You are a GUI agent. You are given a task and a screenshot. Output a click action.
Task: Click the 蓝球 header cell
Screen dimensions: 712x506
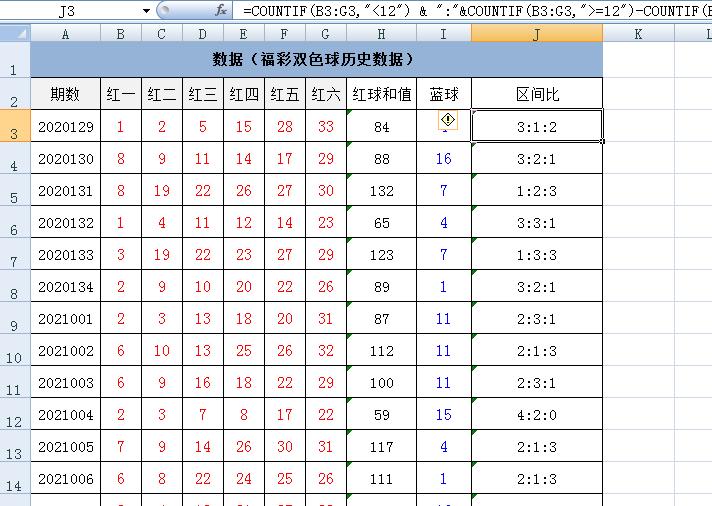(444, 94)
